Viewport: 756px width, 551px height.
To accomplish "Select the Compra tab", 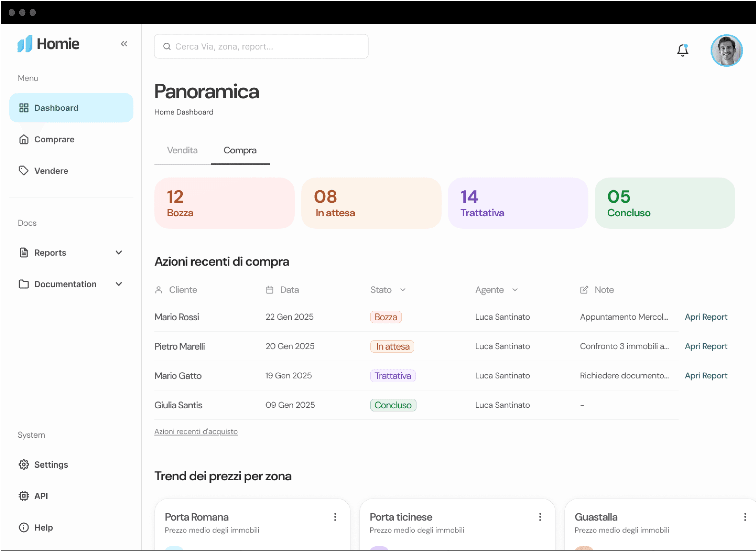I will (x=240, y=150).
